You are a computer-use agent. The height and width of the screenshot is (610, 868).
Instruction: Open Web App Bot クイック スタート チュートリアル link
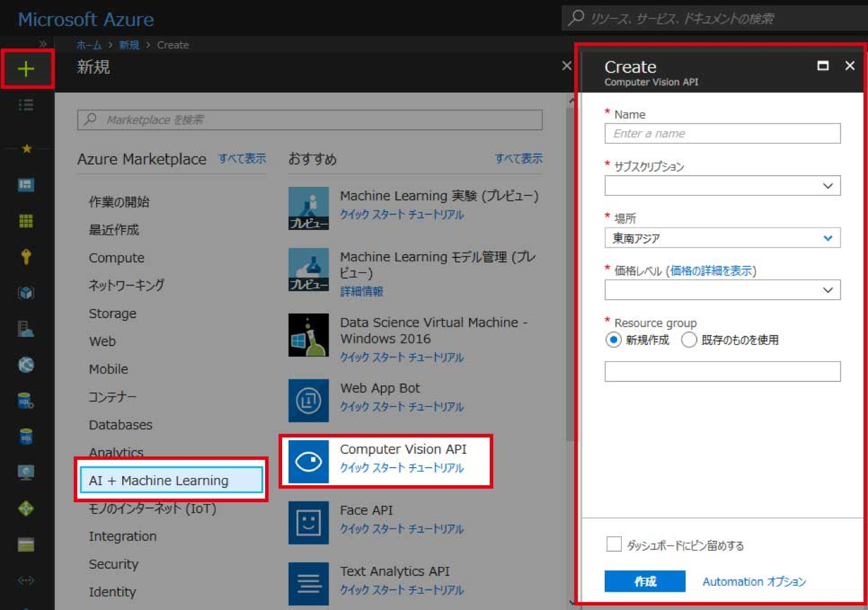click(402, 407)
